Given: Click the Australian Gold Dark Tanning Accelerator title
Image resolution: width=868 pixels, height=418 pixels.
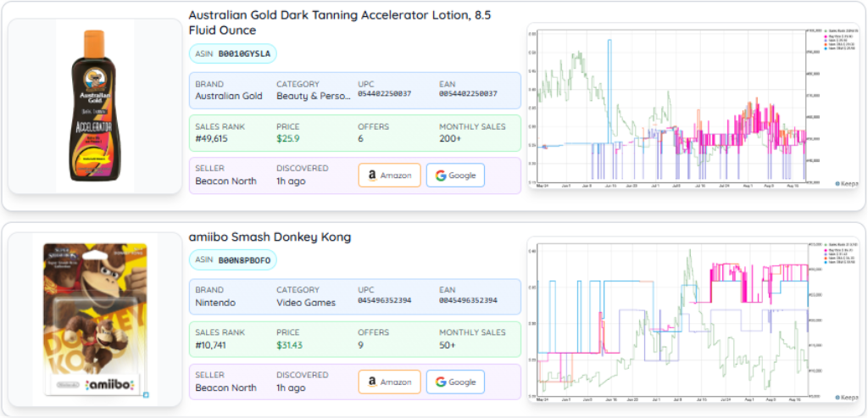Looking at the screenshot, I should tap(339, 23).
